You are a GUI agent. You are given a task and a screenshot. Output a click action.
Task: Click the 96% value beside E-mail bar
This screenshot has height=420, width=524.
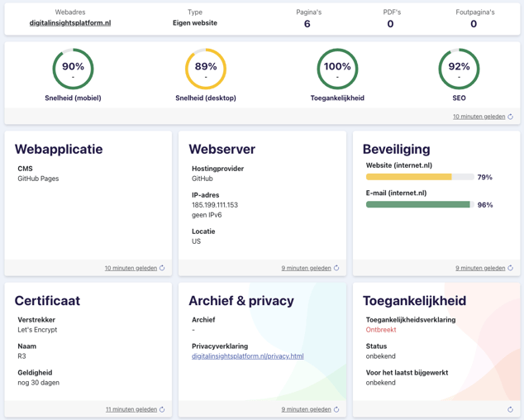point(485,205)
